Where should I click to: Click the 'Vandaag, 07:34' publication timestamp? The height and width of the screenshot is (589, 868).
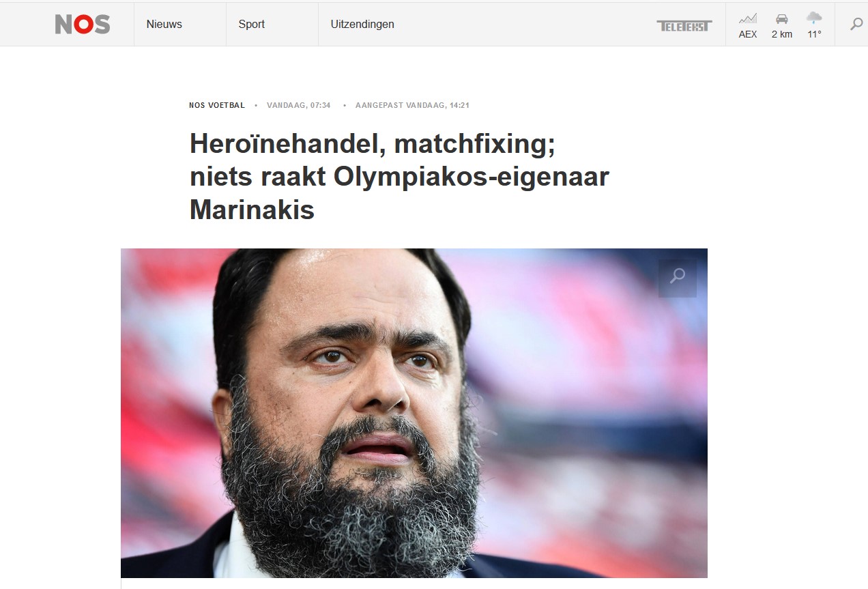click(299, 105)
